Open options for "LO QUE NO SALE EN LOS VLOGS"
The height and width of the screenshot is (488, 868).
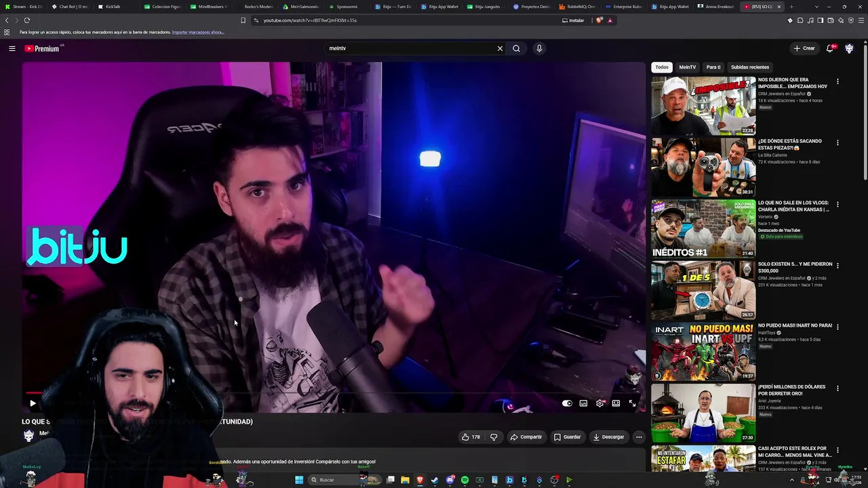pos(837,204)
